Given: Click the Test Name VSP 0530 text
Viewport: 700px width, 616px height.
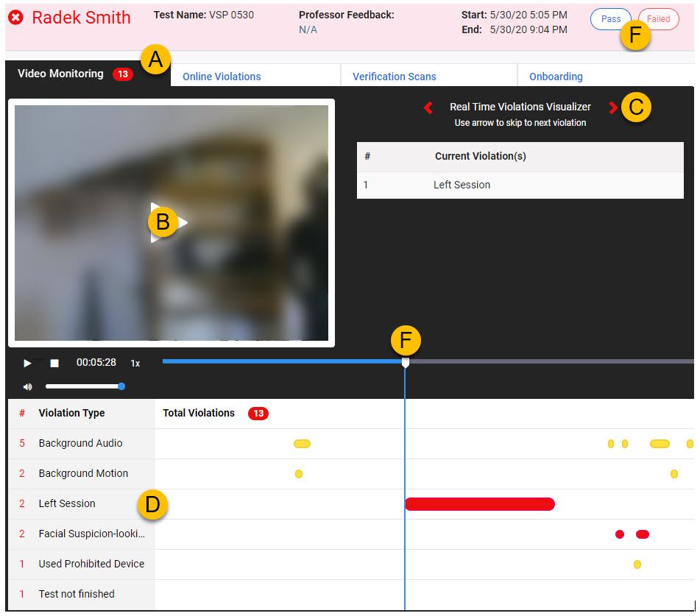Looking at the screenshot, I should point(204,15).
